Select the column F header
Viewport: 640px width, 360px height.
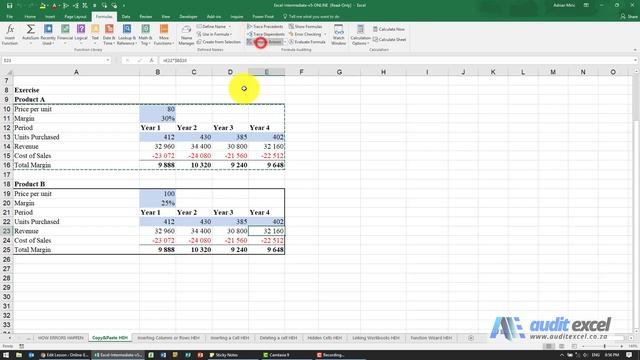[x=301, y=72]
